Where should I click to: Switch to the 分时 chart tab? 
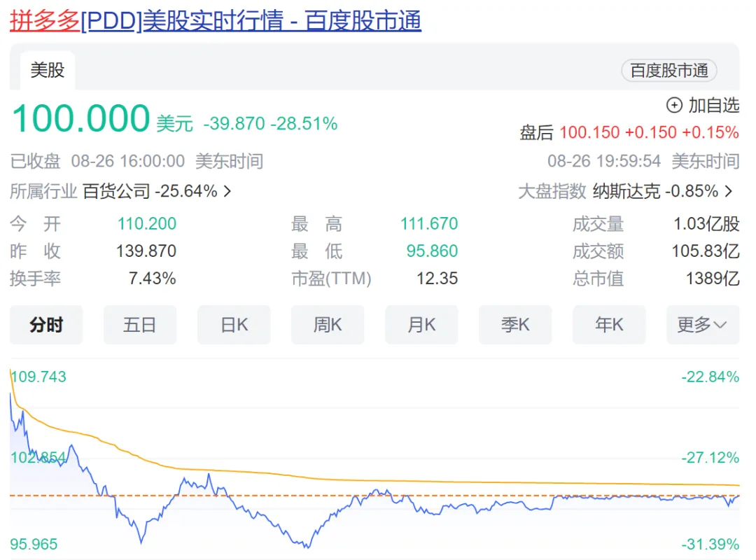(46, 325)
